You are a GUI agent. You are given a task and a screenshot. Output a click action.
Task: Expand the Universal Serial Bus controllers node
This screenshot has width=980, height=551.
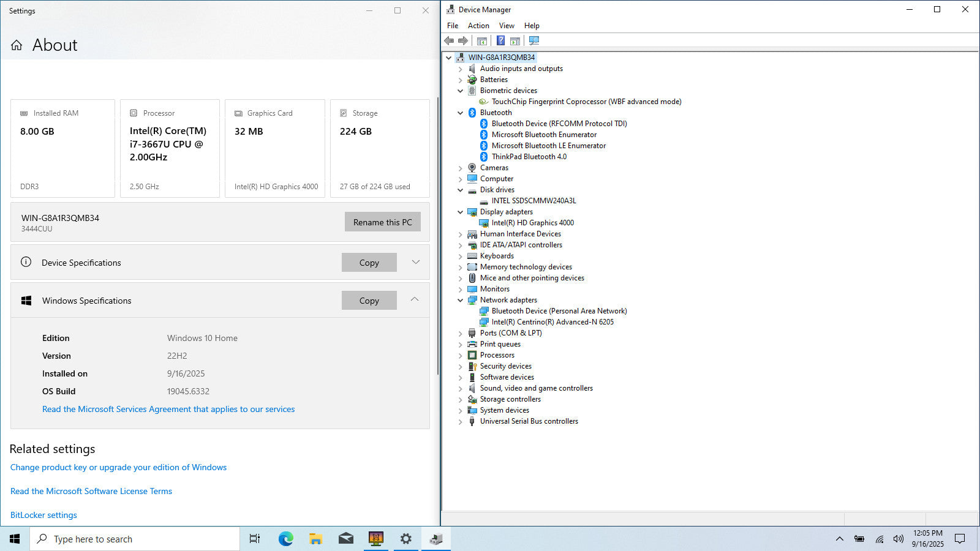coord(461,422)
